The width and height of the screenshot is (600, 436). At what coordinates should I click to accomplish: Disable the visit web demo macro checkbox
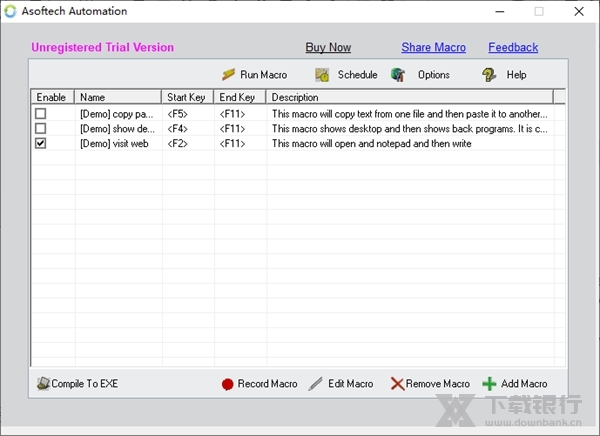coord(41,144)
